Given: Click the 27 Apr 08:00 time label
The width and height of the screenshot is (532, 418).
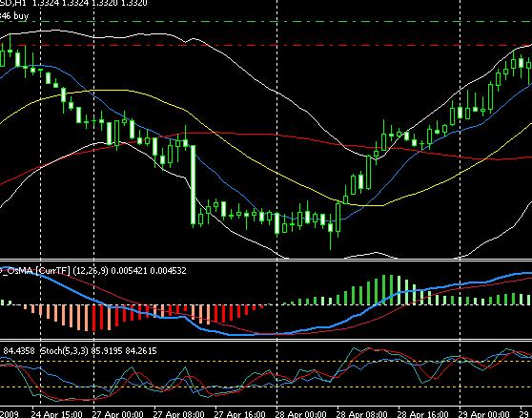Looking at the screenshot, I should click(179, 414).
